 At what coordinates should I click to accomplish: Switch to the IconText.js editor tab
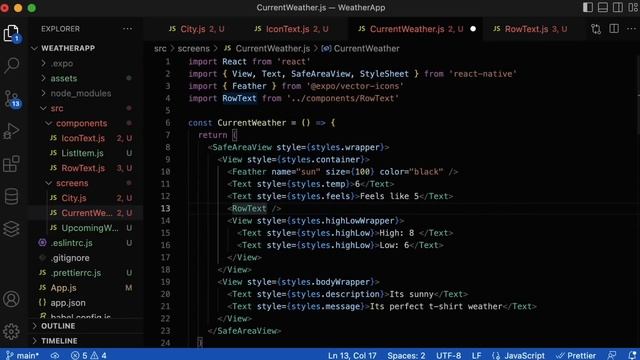(291, 29)
